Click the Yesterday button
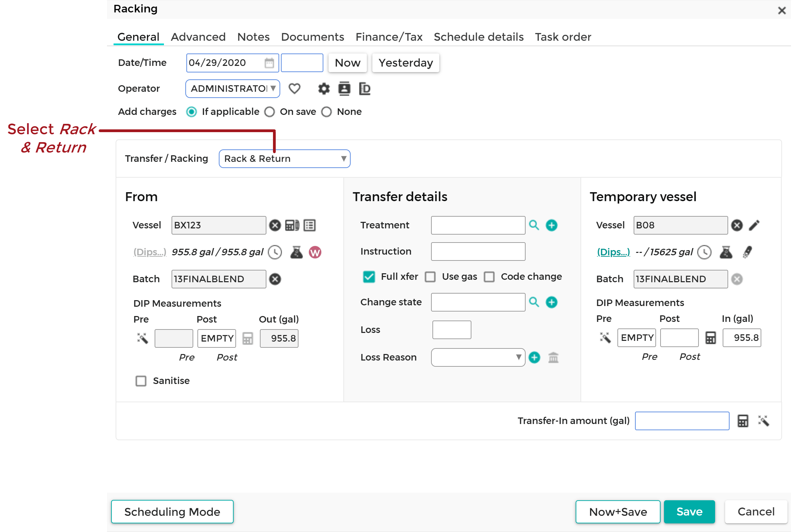The width and height of the screenshot is (801, 532). pyautogui.click(x=406, y=63)
